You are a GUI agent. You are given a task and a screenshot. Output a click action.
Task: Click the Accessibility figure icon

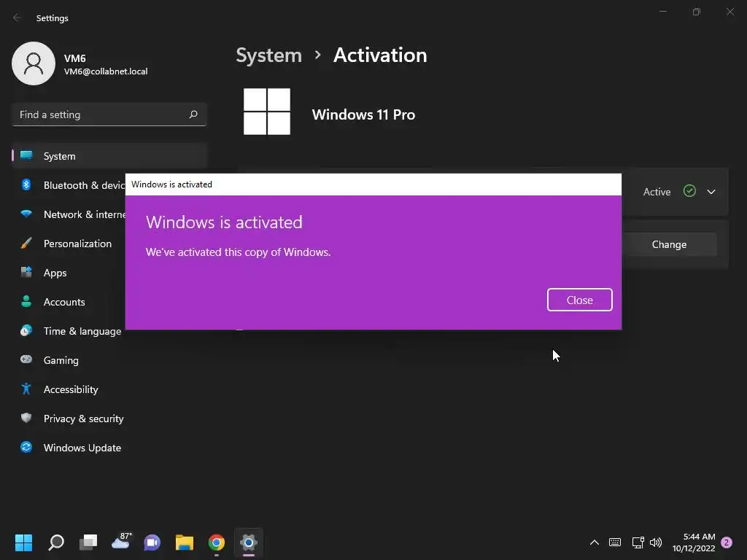pos(26,389)
